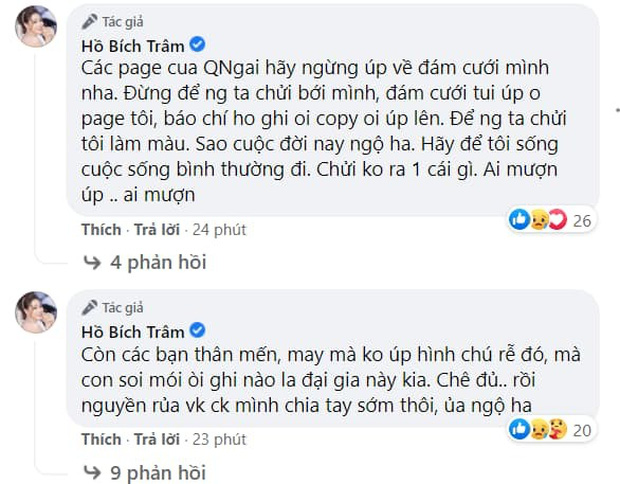Click the author pen icon above first comment
Screen dimensions: 620x484
90,22
